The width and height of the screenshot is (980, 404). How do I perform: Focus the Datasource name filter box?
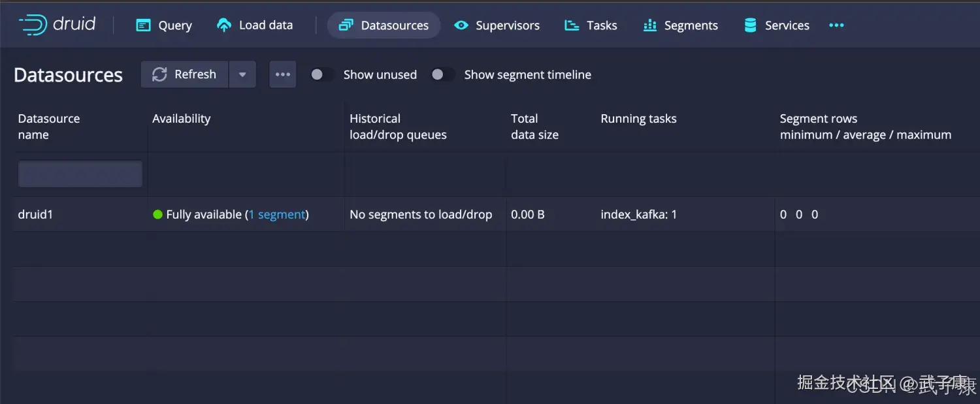click(x=80, y=174)
